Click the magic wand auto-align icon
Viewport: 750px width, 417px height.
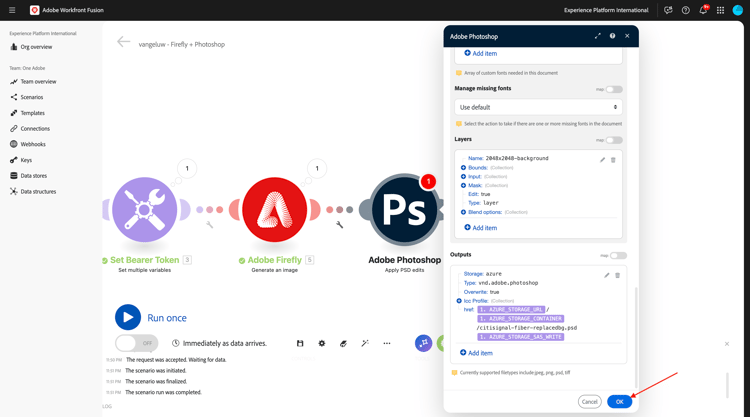(x=365, y=343)
